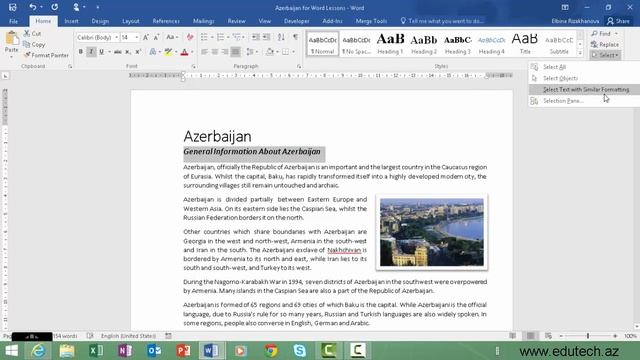Open OneNote from the taskbar

click(125, 351)
